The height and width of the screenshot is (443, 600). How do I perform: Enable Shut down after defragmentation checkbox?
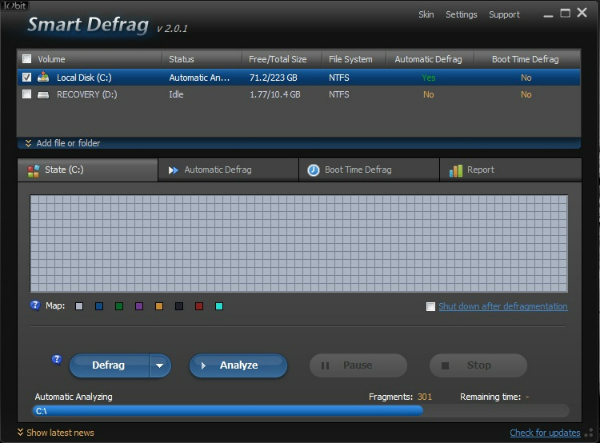(x=430, y=307)
